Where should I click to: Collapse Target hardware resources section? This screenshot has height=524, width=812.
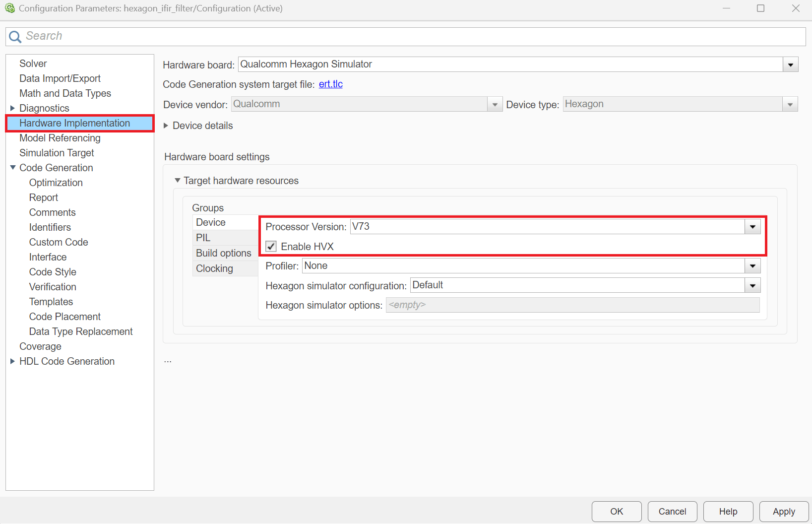pos(177,181)
